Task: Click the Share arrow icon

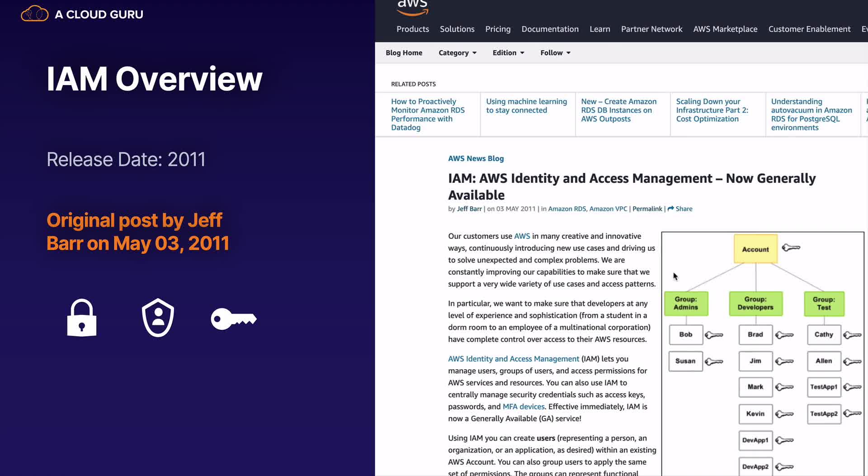Action: [671, 209]
